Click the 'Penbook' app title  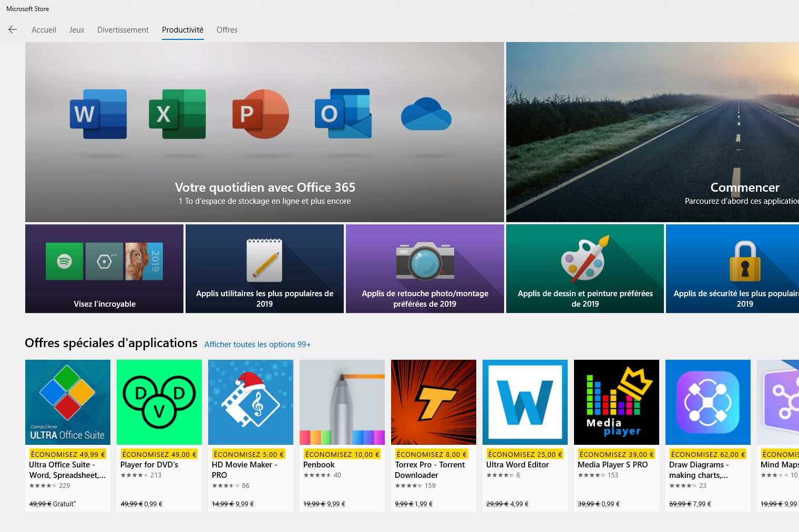click(319, 465)
